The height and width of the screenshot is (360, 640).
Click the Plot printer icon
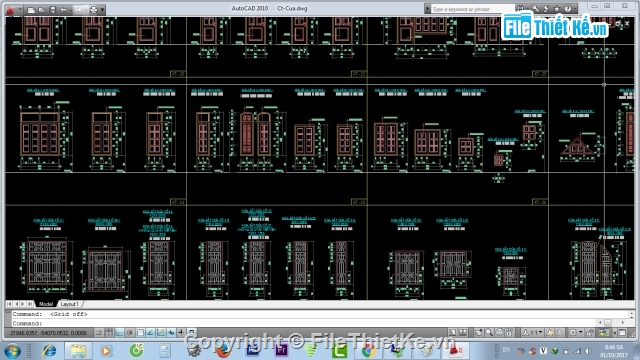click(x=93, y=10)
